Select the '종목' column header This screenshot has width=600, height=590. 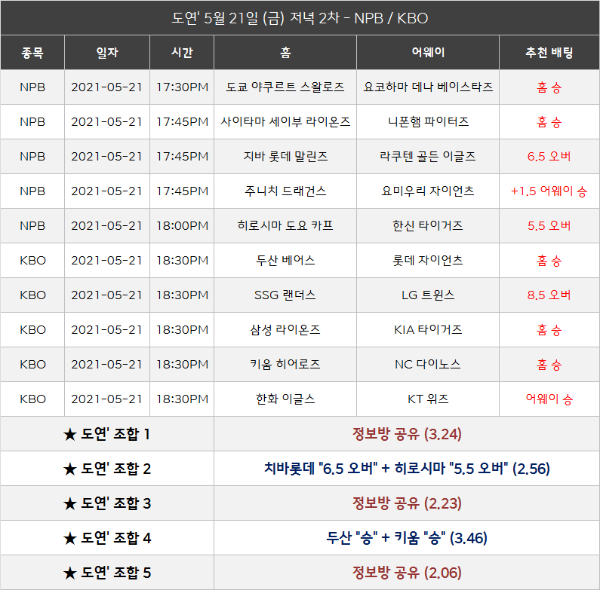[x=33, y=52]
